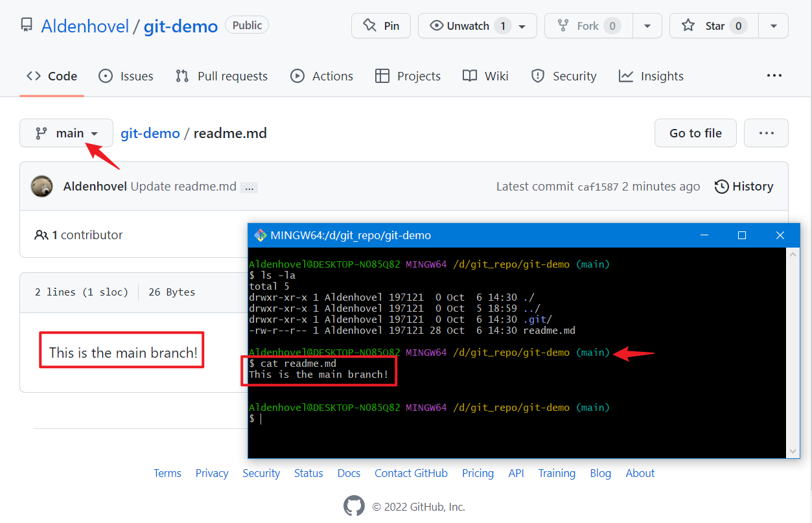Open the Security footer link
Viewport: 812px width, 523px height.
[261, 473]
